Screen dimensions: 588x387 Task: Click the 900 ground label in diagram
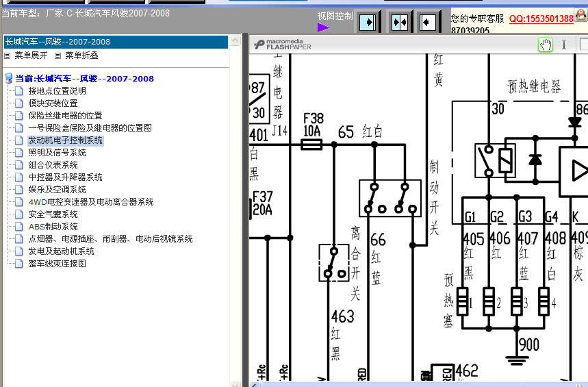tap(528, 345)
